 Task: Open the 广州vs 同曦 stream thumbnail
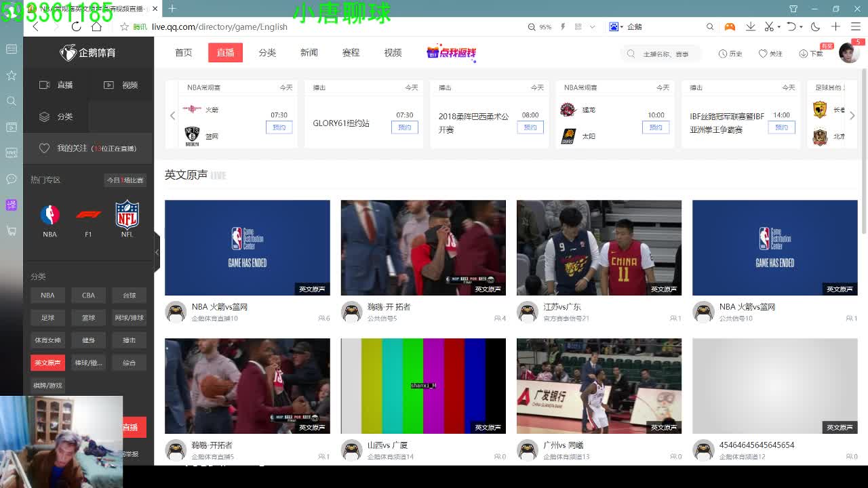(x=599, y=386)
